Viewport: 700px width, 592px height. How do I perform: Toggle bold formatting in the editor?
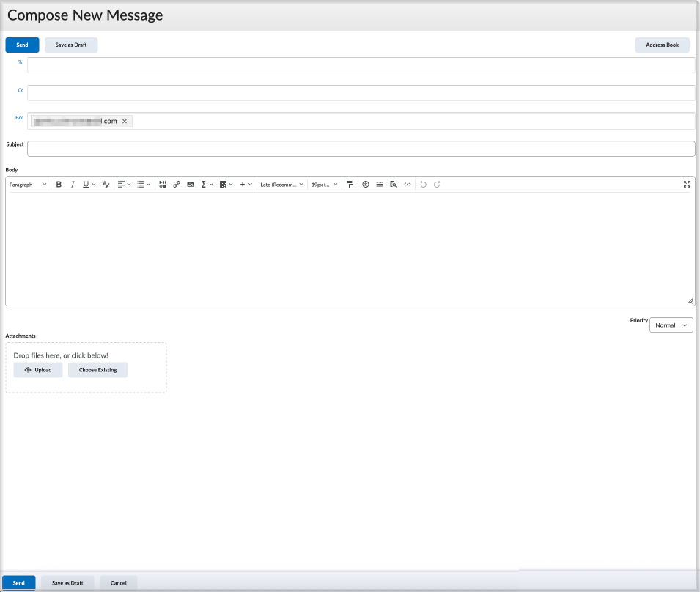coord(59,184)
